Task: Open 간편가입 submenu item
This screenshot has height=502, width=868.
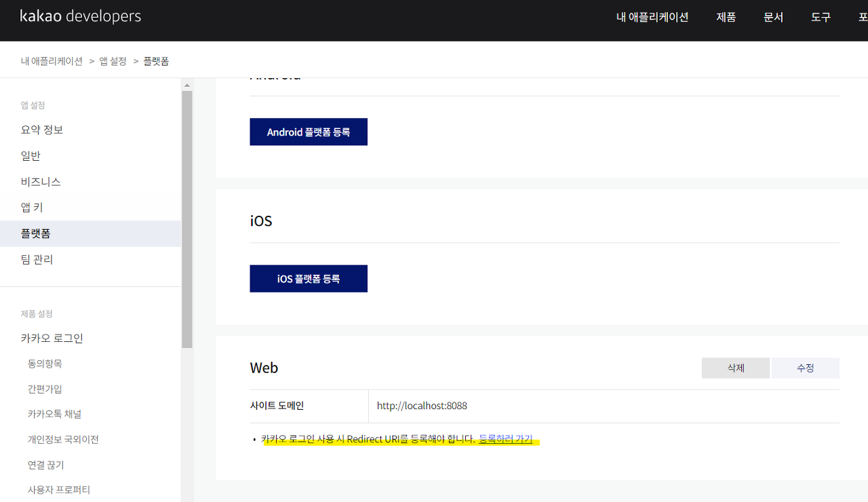Action: pyautogui.click(x=45, y=389)
